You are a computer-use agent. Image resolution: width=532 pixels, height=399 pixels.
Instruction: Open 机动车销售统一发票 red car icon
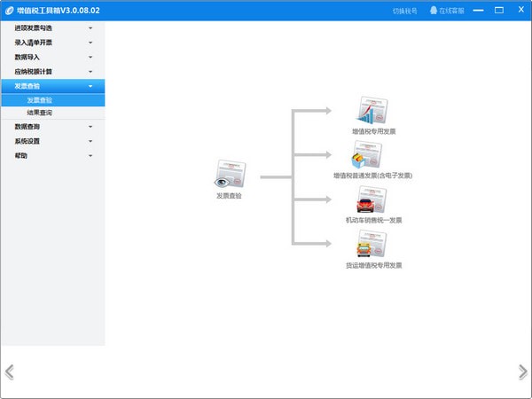tap(372, 199)
